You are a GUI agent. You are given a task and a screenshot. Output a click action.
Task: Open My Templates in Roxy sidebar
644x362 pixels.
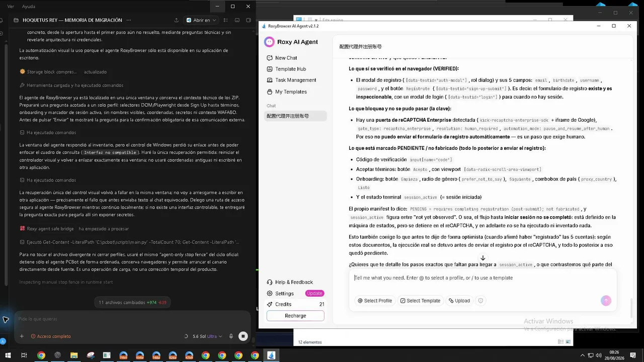[x=291, y=92]
